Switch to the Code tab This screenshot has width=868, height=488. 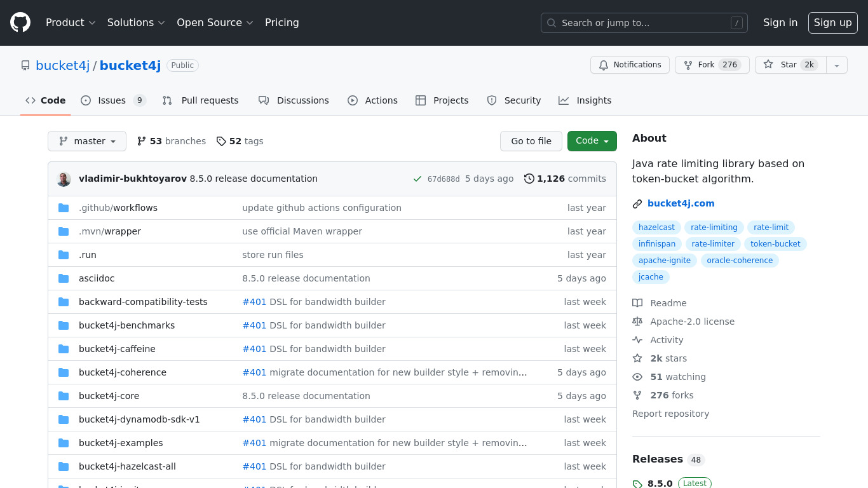pos(46,100)
